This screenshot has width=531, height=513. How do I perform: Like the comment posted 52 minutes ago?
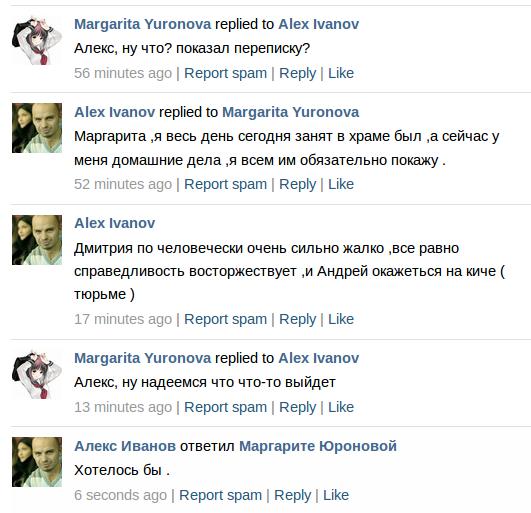tap(341, 184)
